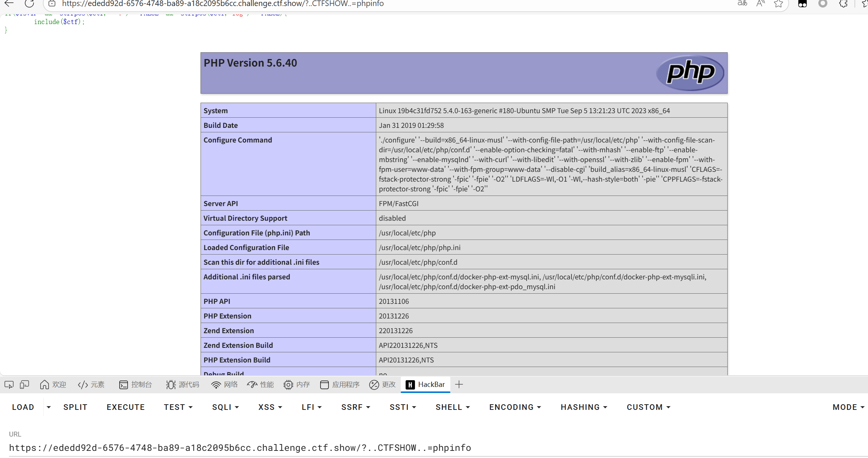
Task: Expand the LOAD dropdown arrow
Action: coord(49,407)
